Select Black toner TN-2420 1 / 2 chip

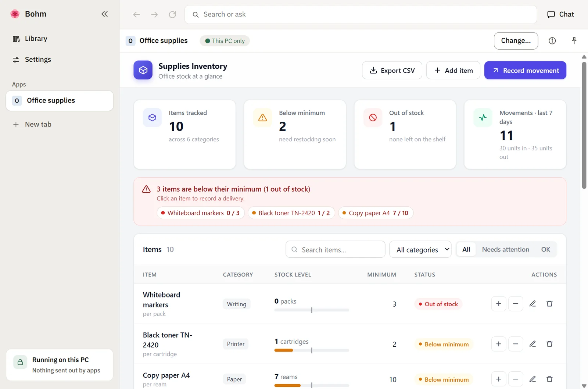(x=291, y=213)
